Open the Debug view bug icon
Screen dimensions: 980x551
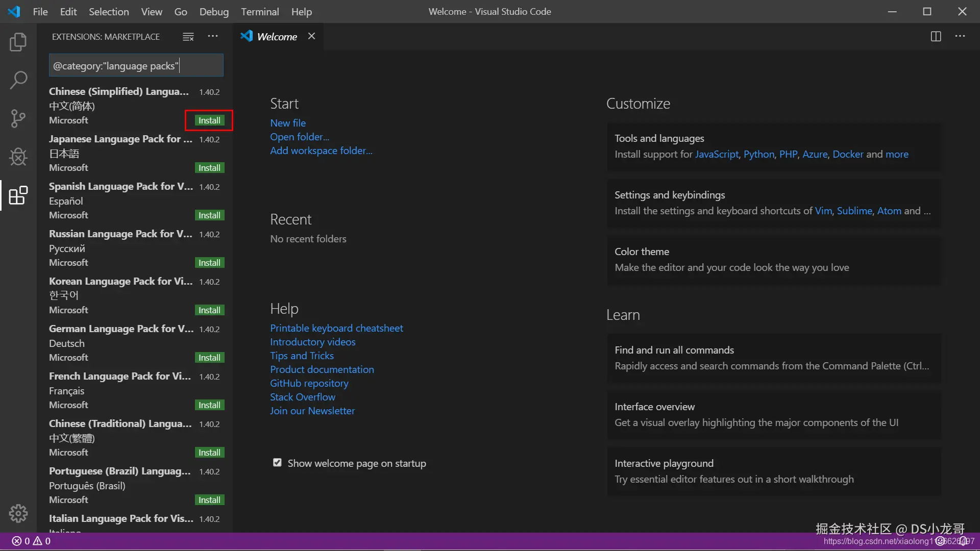point(18,157)
